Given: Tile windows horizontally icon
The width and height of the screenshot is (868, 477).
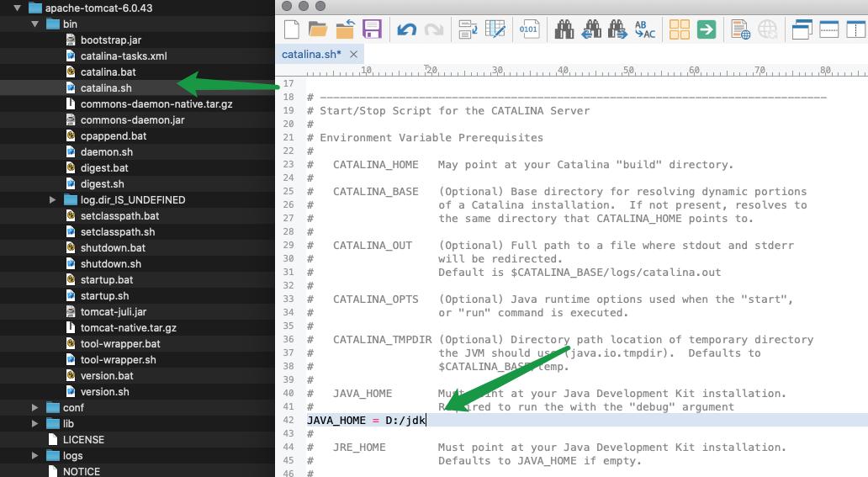Looking at the screenshot, I should [828, 29].
